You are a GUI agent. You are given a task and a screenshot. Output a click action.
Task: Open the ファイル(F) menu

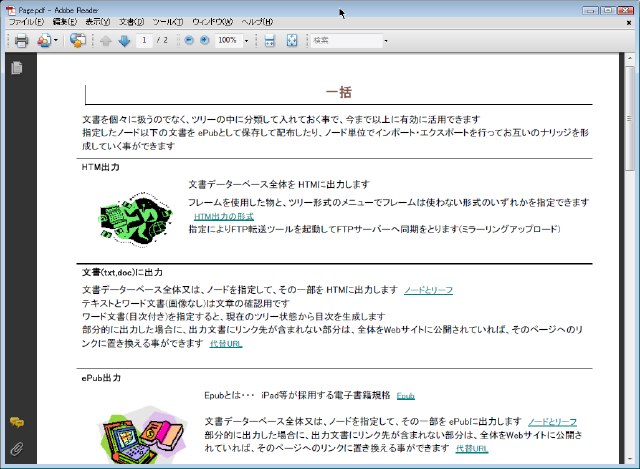click(x=27, y=22)
